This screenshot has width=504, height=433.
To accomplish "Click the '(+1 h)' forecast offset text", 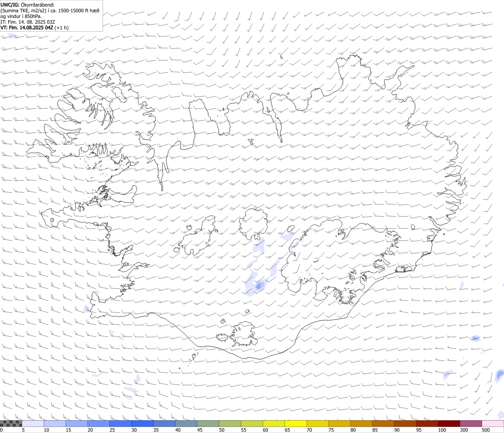I will [61, 28].
